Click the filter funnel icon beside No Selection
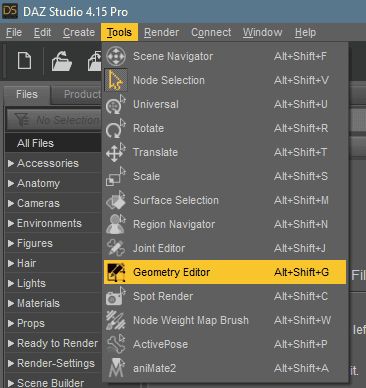The image size is (366, 388). pos(22,120)
